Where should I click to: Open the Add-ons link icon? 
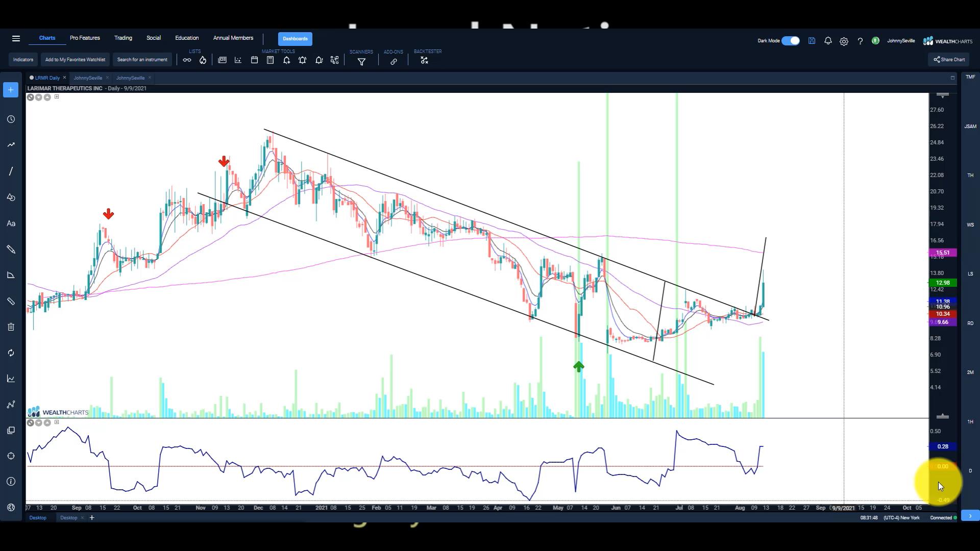[x=394, y=62]
